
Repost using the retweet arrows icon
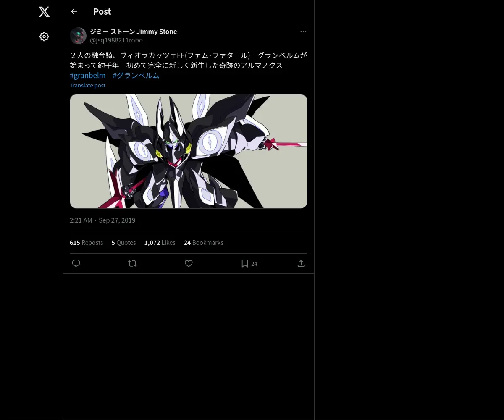(x=132, y=263)
